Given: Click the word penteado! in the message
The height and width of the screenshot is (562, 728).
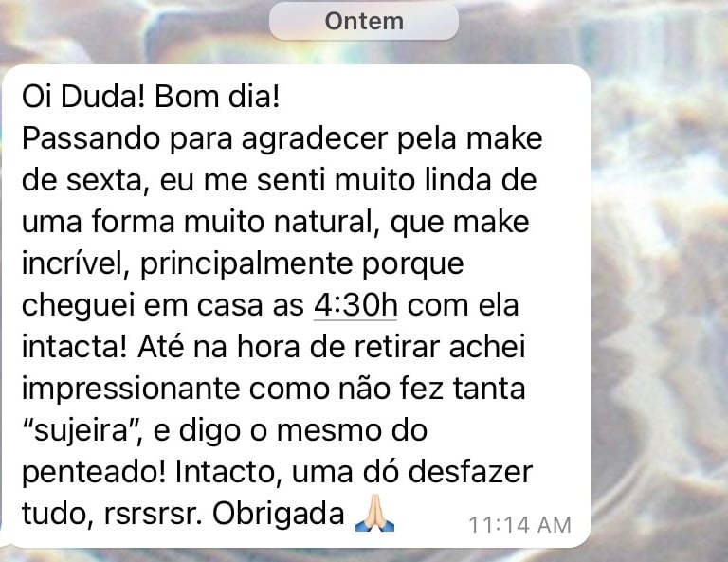Looking at the screenshot, I should tap(93, 472).
